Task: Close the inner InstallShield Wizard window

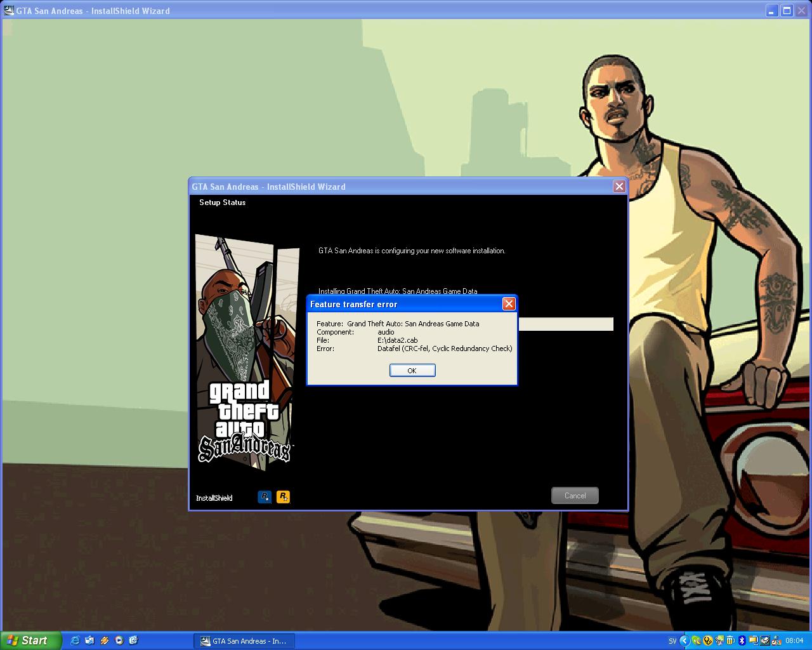Action: tap(619, 186)
